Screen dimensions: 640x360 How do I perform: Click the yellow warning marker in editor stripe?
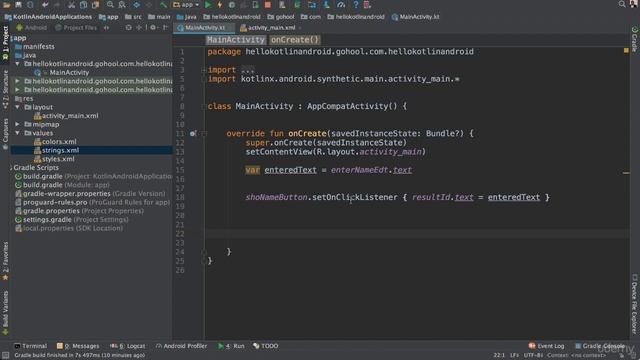click(x=626, y=50)
